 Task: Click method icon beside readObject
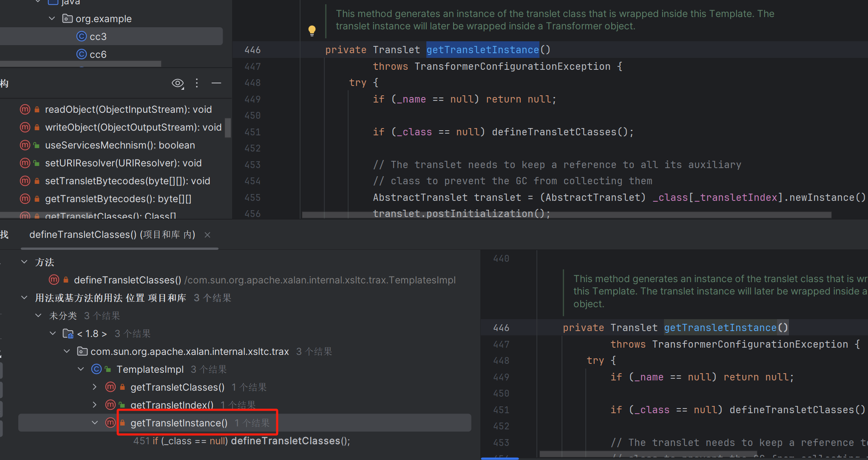(x=25, y=109)
